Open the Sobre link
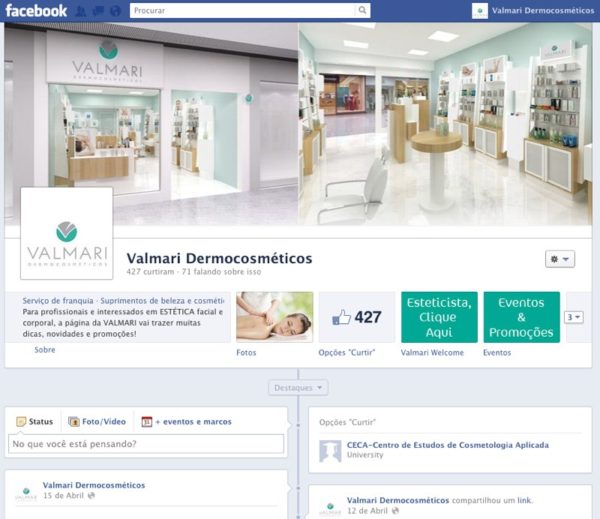Image resolution: width=600 pixels, height=519 pixels. tap(45, 350)
